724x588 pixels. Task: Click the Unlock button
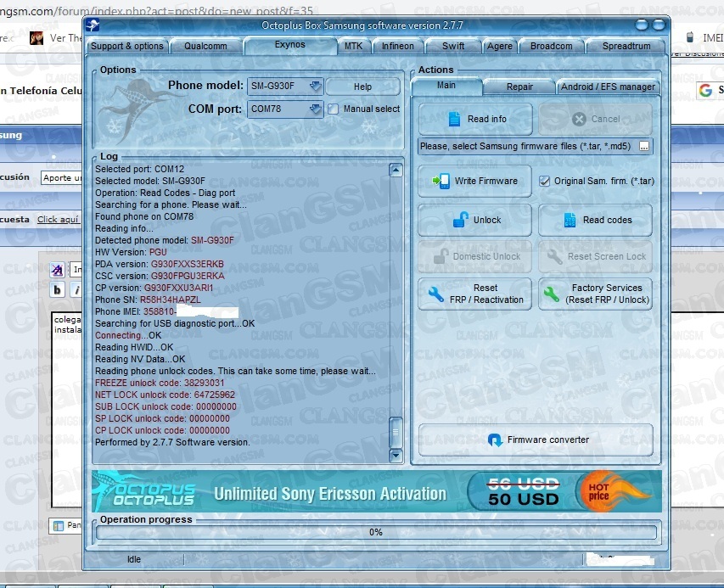tap(474, 220)
